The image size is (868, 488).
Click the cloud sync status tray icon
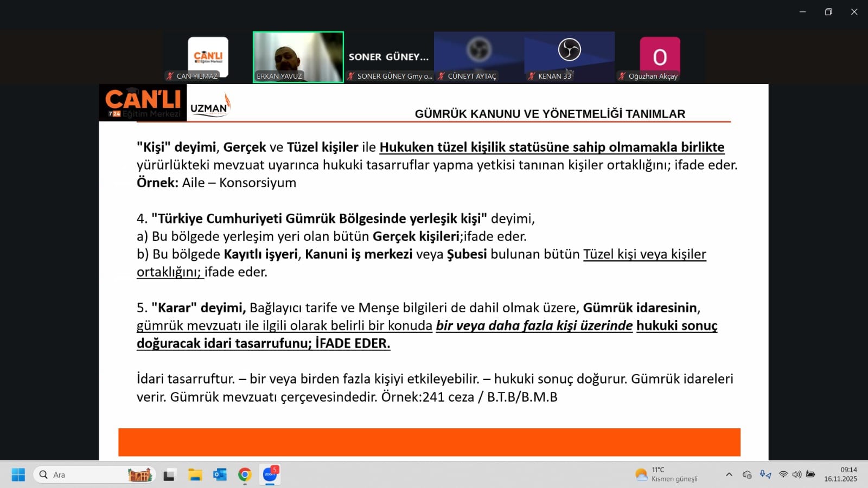click(747, 474)
